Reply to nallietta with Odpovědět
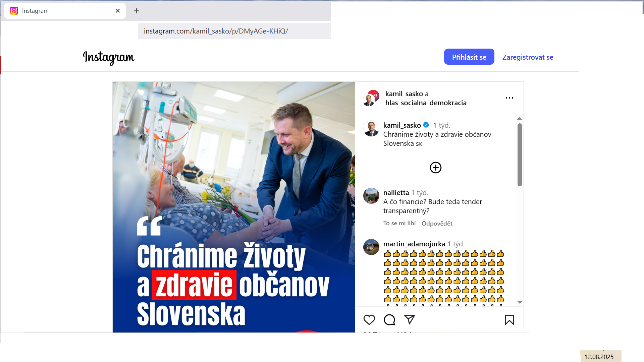The height and width of the screenshot is (362, 644). click(x=437, y=224)
